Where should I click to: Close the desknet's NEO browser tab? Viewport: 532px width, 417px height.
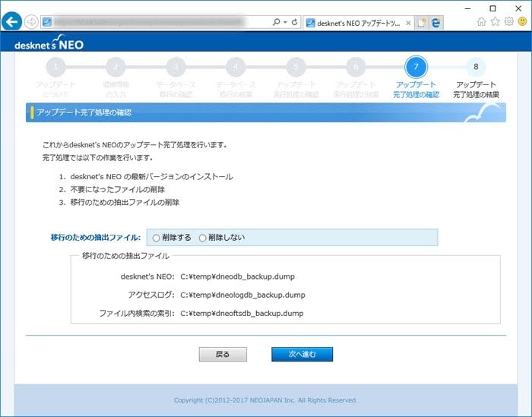point(408,23)
